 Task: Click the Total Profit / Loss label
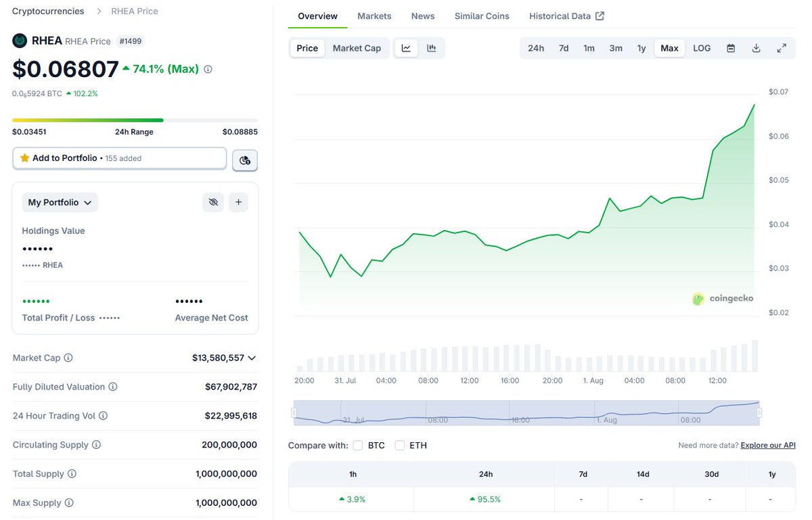pos(58,318)
